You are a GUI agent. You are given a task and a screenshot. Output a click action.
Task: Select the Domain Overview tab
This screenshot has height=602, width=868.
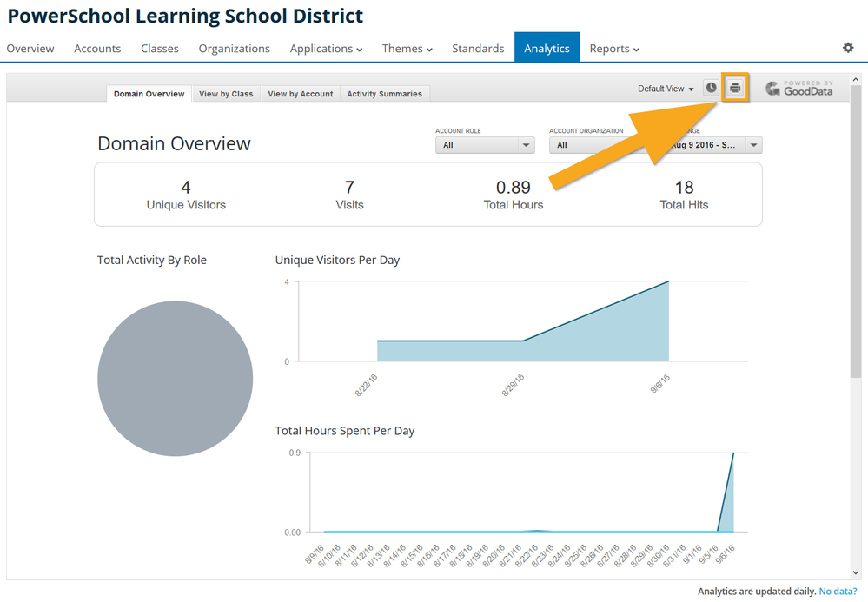pos(149,94)
